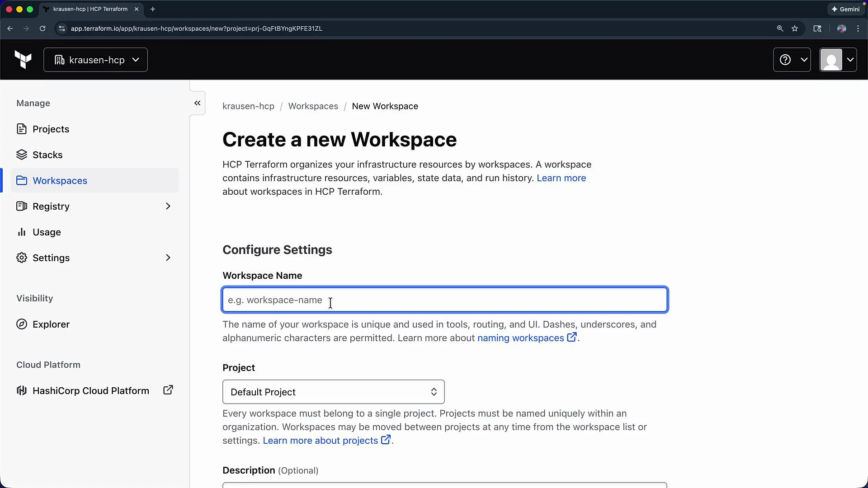This screenshot has height=488, width=868.
Task: Click the search tabs toolbar icon
Action: point(817,28)
